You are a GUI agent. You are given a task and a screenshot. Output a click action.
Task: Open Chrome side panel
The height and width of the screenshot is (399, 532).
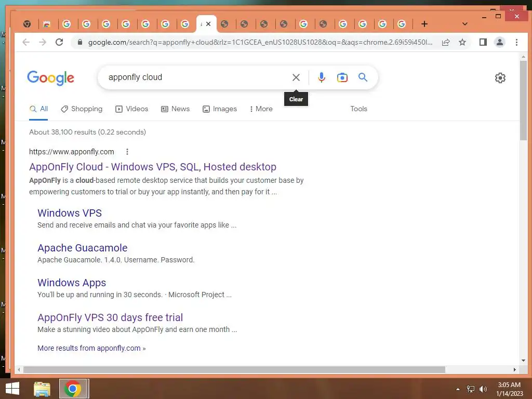point(483,42)
